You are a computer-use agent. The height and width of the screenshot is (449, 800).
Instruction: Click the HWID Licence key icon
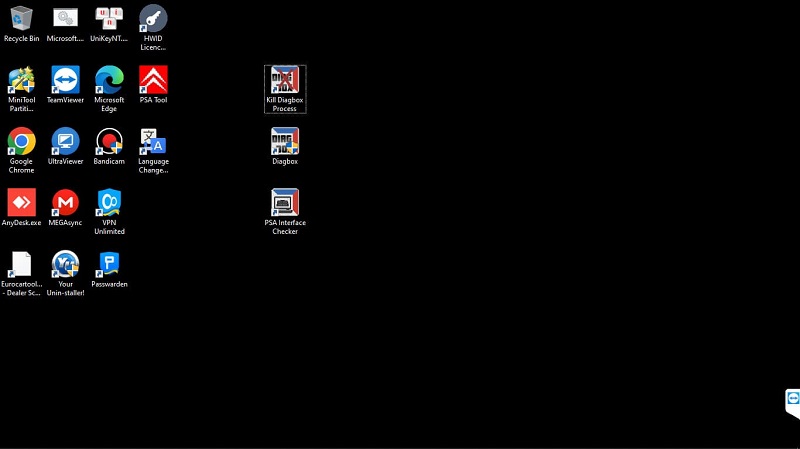153,18
